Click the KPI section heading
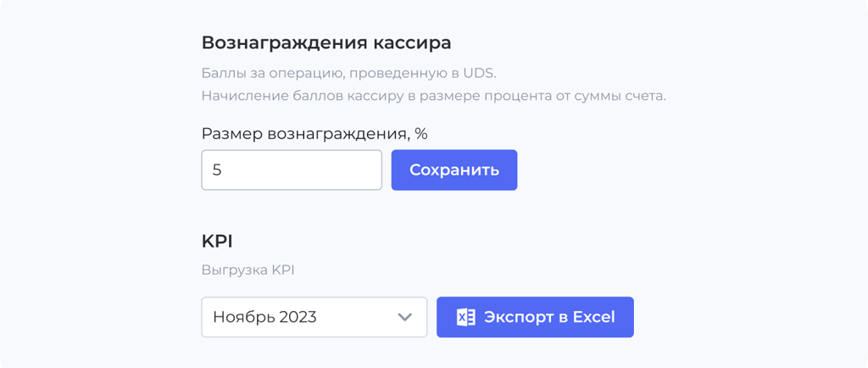Viewport: 868px width, 368px height. click(x=217, y=242)
